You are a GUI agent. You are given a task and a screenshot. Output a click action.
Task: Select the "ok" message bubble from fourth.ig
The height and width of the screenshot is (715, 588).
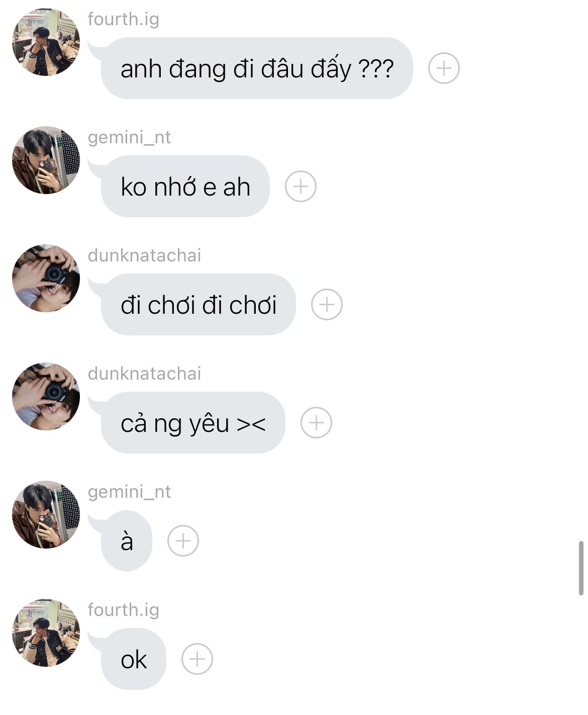click(x=133, y=659)
